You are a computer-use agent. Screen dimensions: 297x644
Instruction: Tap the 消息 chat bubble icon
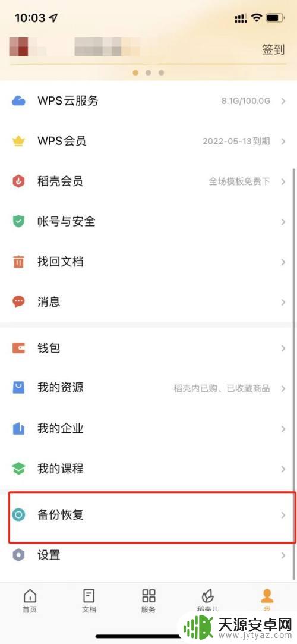[x=18, y=302]
